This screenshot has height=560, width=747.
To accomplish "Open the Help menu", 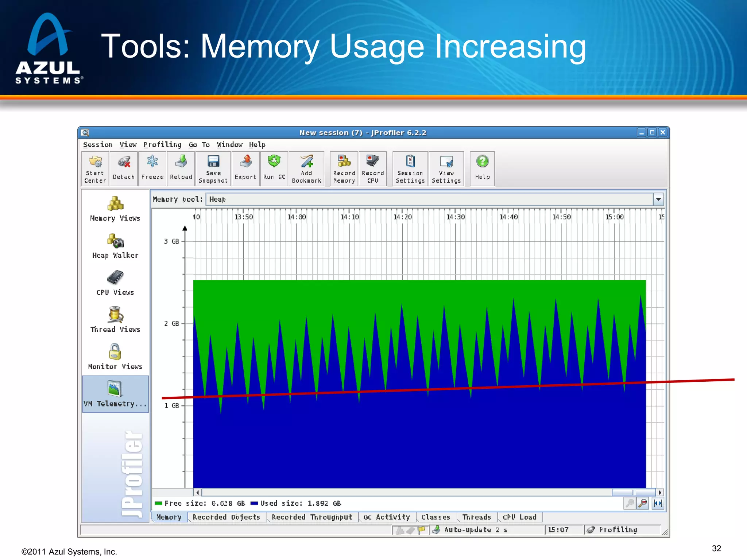I will pyautogui.click(x=257, y=145).
